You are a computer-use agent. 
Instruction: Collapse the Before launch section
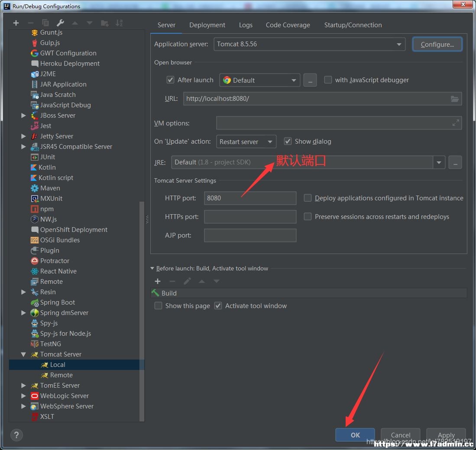[x=152, y=268]
